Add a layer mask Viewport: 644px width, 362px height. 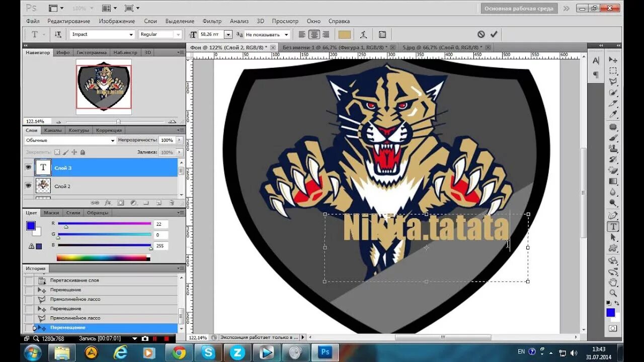(121, 203)
